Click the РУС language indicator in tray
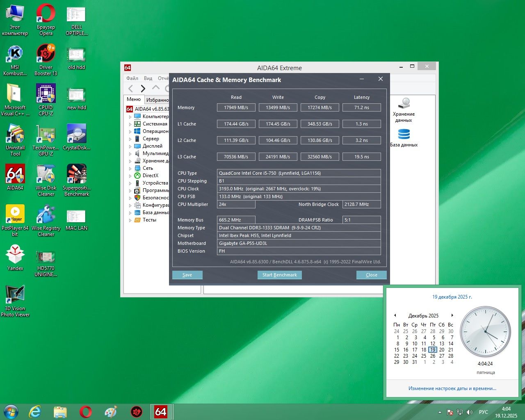Viewport: 525px width, 420px height. pos(484,412)
